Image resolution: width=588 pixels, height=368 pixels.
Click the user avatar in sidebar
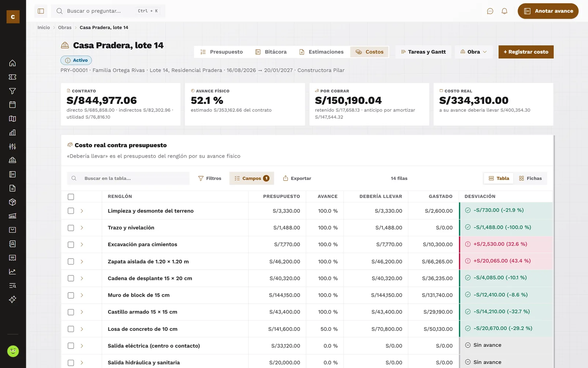[13, 351]
